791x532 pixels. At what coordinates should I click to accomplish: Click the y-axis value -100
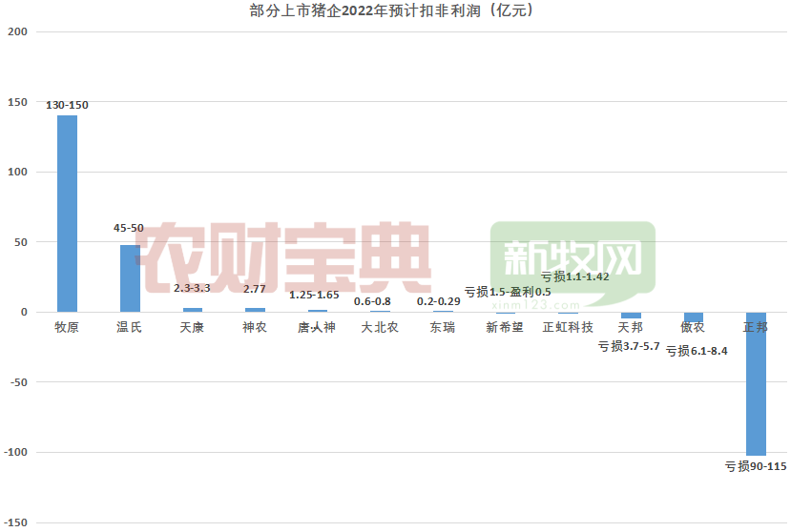15,452
